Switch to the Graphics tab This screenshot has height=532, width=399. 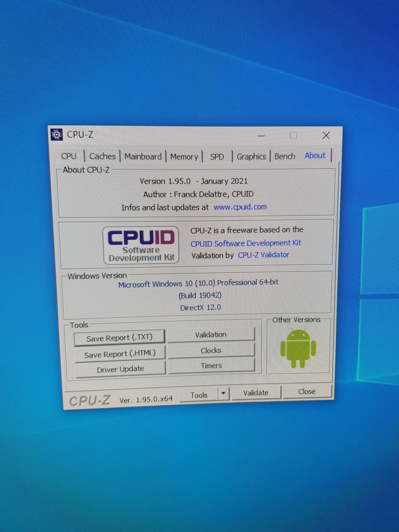coord(251,157)
